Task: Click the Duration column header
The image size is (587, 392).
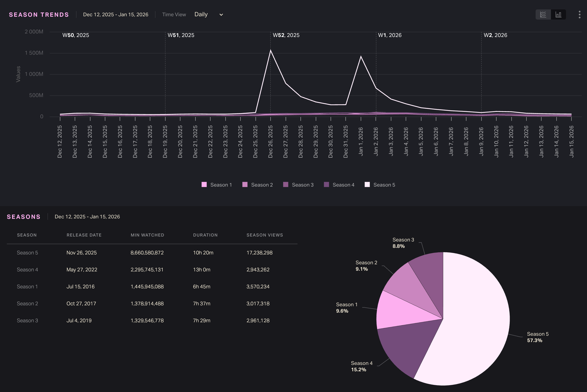Action: (x=205, y=235)
